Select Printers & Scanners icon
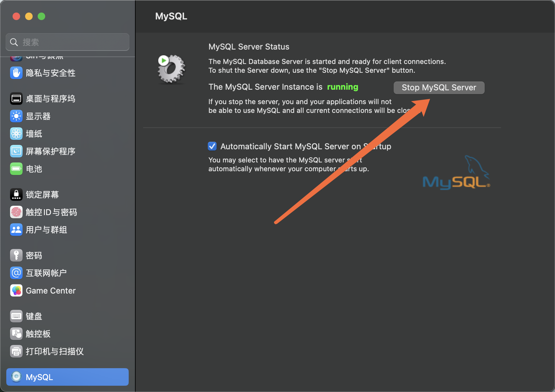Screen dimensions: 555x392 (16, 352)
